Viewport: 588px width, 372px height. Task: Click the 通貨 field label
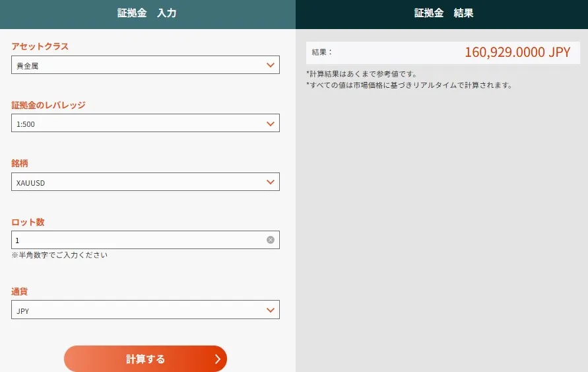click(x=20, y=291)
